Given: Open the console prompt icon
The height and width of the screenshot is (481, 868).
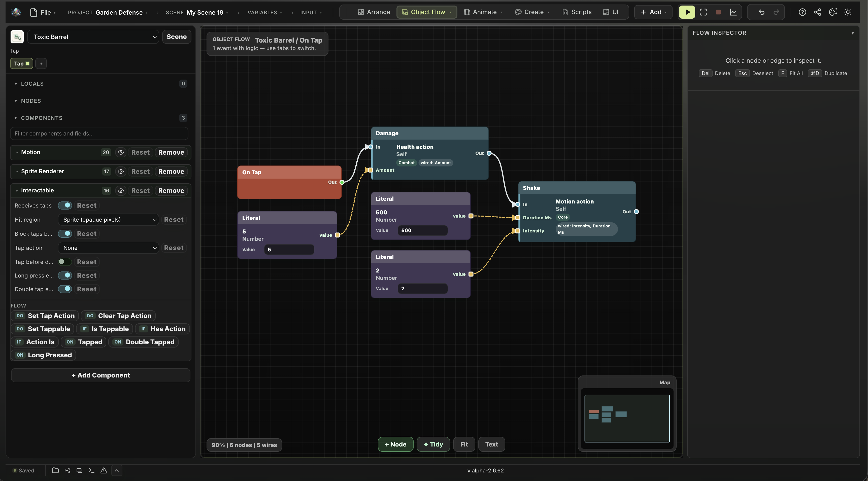Looking at the screenshot, I should pyautogui.click(x=91, y=471).
